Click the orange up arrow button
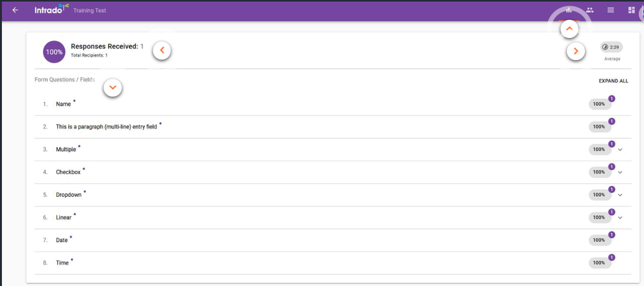The width and height of the screenshot is (644, 286). pos(569,29)
